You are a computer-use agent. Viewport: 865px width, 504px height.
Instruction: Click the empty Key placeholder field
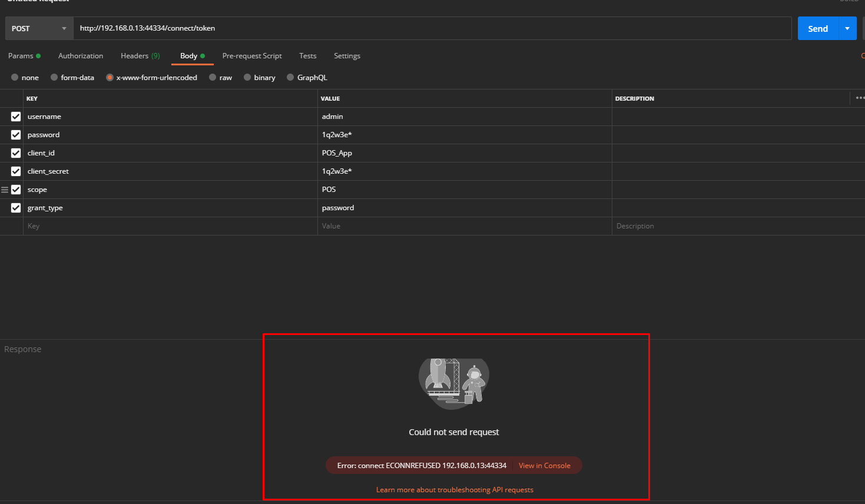pos(170,226)
